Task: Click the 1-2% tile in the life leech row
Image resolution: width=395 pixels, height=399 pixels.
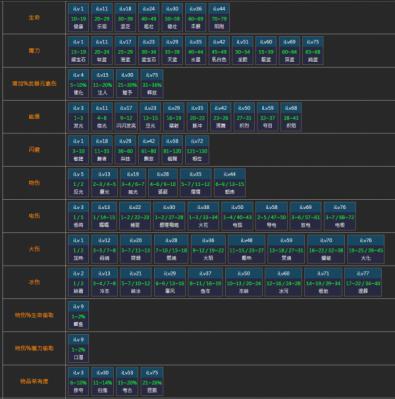Action: [x=78, y=315]
